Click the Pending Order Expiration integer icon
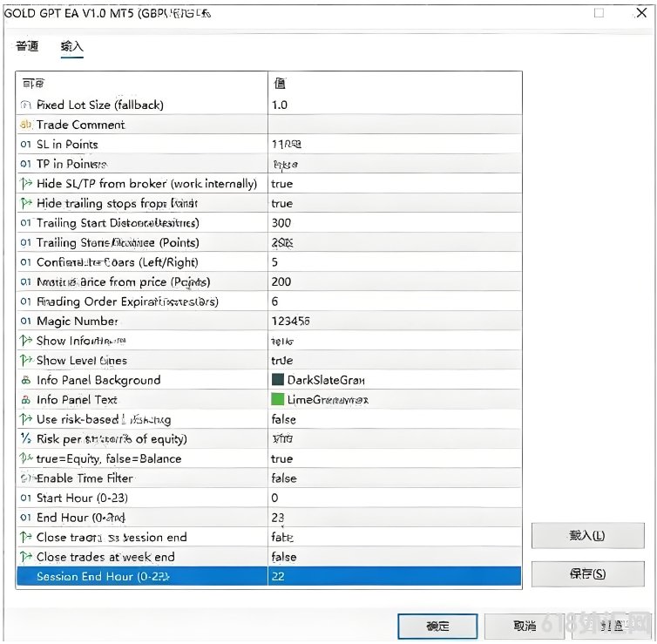Image resolution: width=657 pixels, height=644 pixels. 25,302
